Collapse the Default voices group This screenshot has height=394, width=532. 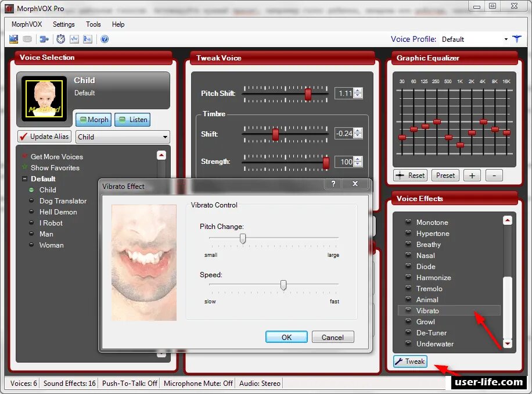click(24, 178)
